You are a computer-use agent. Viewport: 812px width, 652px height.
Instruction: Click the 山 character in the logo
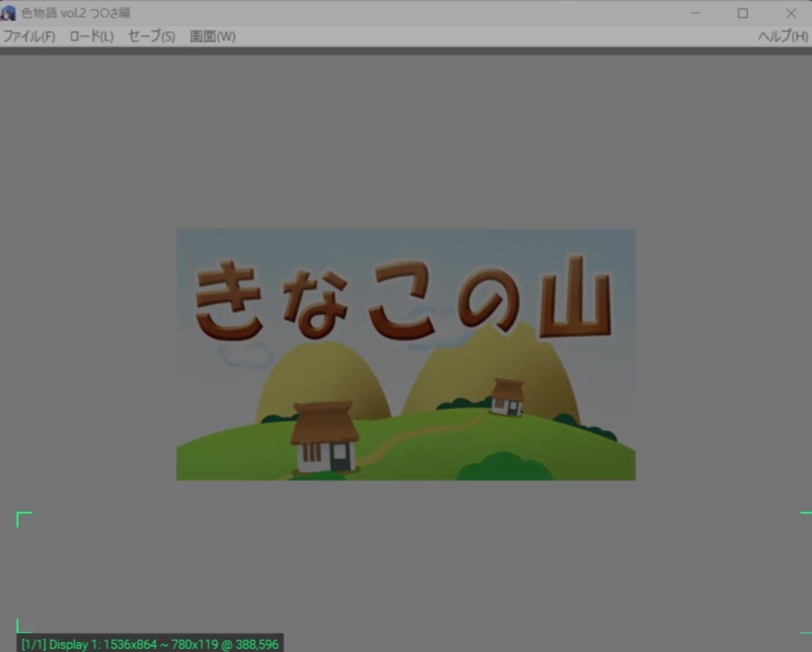[575, 299]
